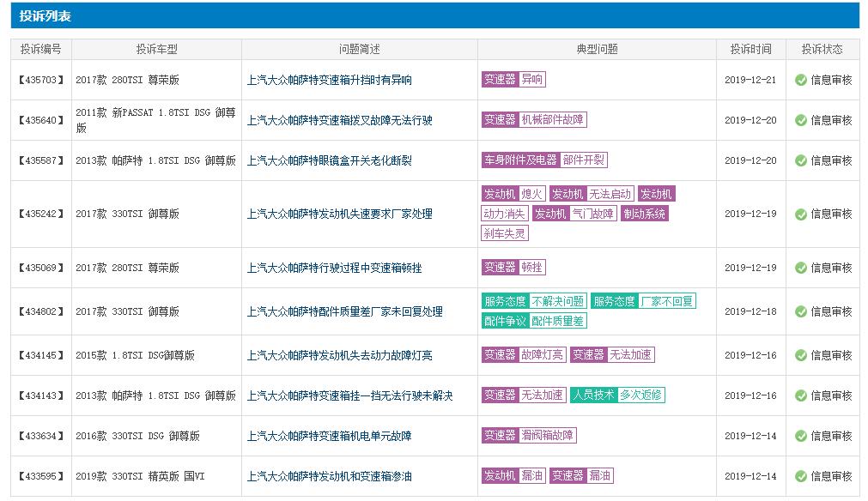The width and height of the screenshot is (868, 501).
Task: Open the 变速箱机电单元故障 complaint
Action: click(329, 436)
